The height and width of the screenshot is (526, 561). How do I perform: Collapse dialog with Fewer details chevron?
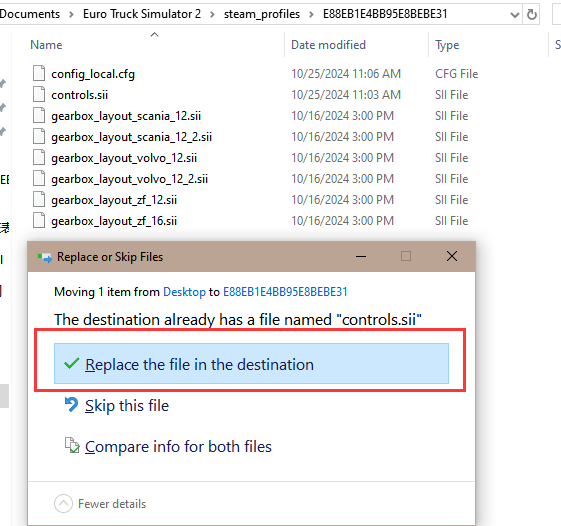tap(63, 503)
